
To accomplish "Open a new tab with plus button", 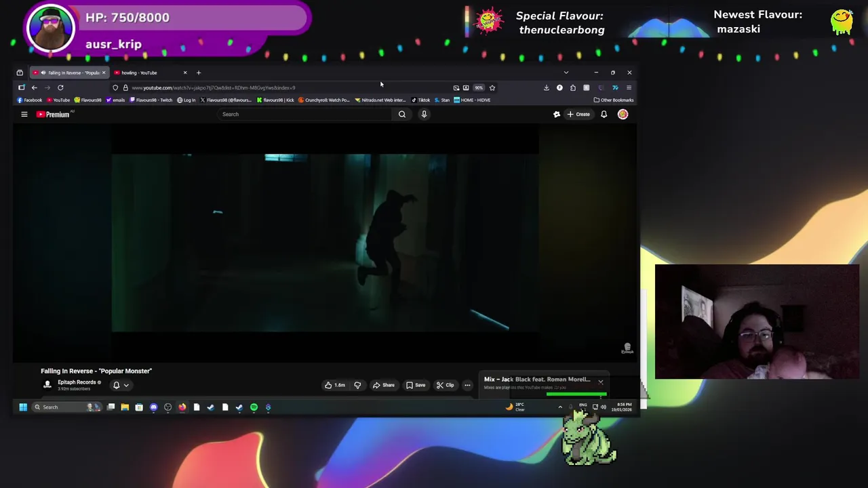I will pyautogui.click(x=199, y=73).
